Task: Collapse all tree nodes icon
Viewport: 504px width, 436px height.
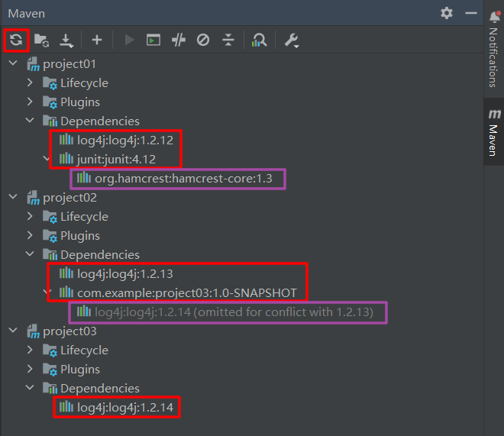Action: [228, 40]
